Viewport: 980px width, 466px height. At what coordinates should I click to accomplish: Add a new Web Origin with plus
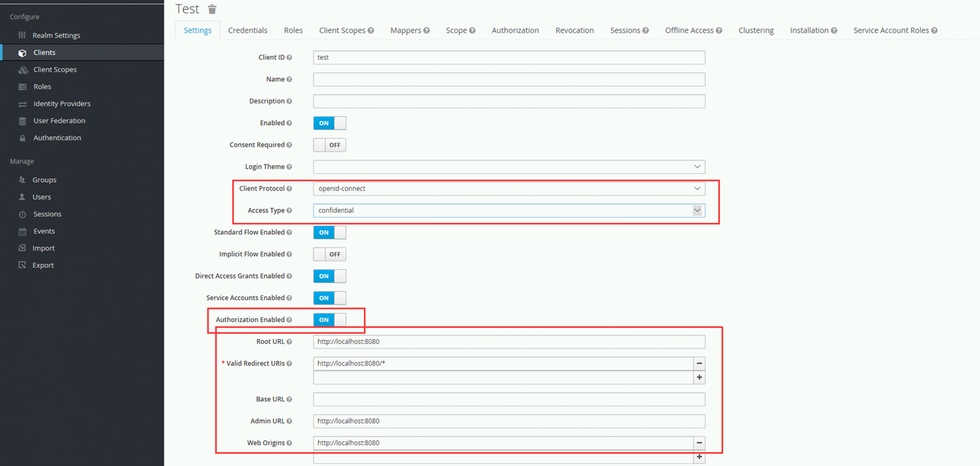(699, 457)
